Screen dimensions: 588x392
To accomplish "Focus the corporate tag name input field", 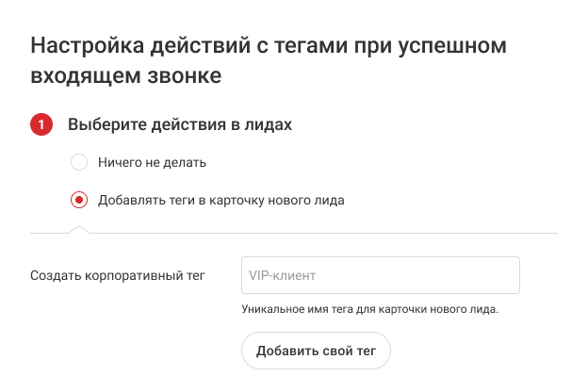I will point(381,275).
